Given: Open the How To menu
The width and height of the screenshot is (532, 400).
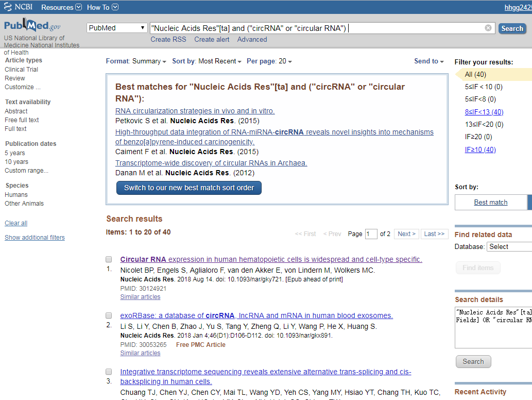Looking at the screenshot, I should [102, 7].
